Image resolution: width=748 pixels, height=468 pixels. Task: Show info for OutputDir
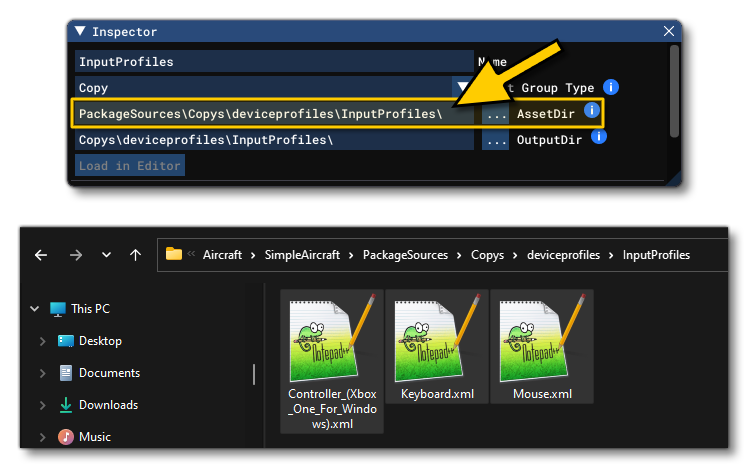[x=599, y=137]
